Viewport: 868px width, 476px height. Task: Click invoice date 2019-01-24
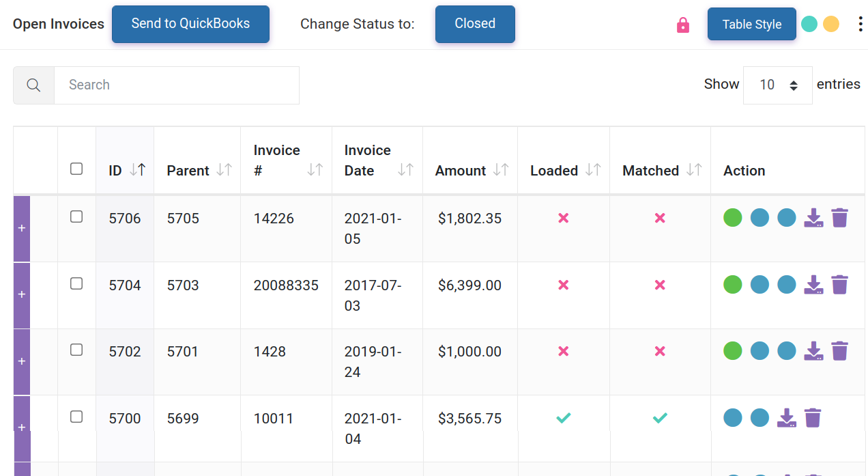pyautogui.click(x=373, y=362)
